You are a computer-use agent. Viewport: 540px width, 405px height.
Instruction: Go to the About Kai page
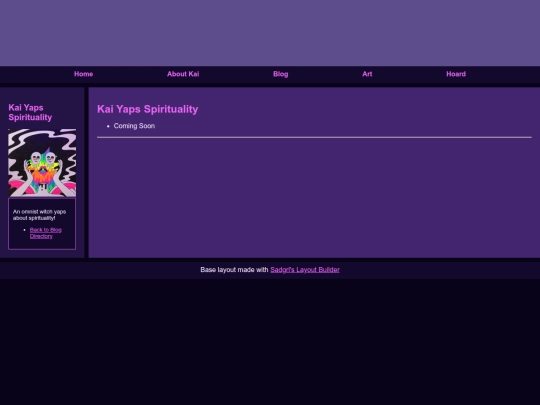coord(183,74)
